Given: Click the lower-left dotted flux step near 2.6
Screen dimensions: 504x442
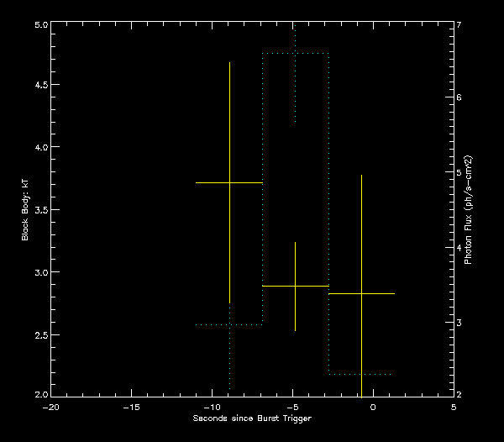Looking at the screenshot, I should (229, 324).
